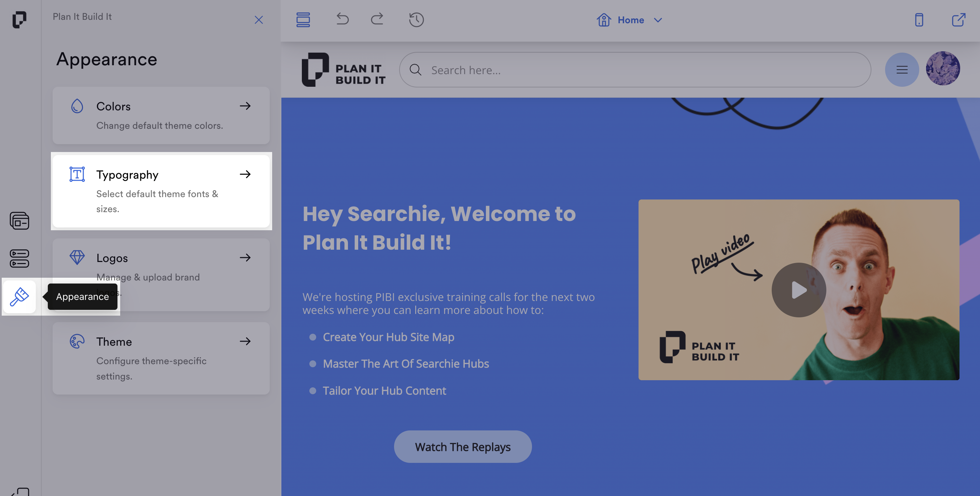980x496 pixels.
Task: Click the magnifier search icon
Action: [416, 70]
